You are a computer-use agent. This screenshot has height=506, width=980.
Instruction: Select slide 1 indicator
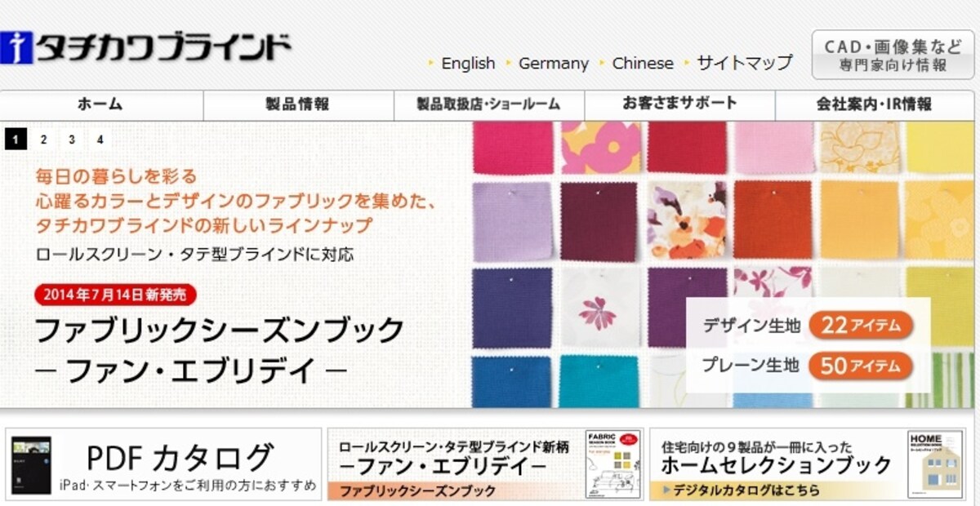click(x=16, y=140)
